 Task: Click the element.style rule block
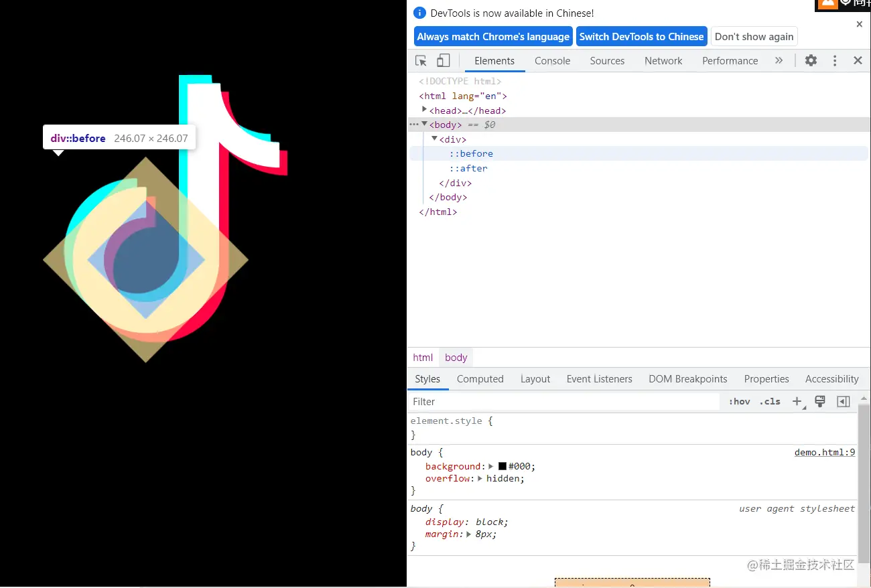(632, 428)
